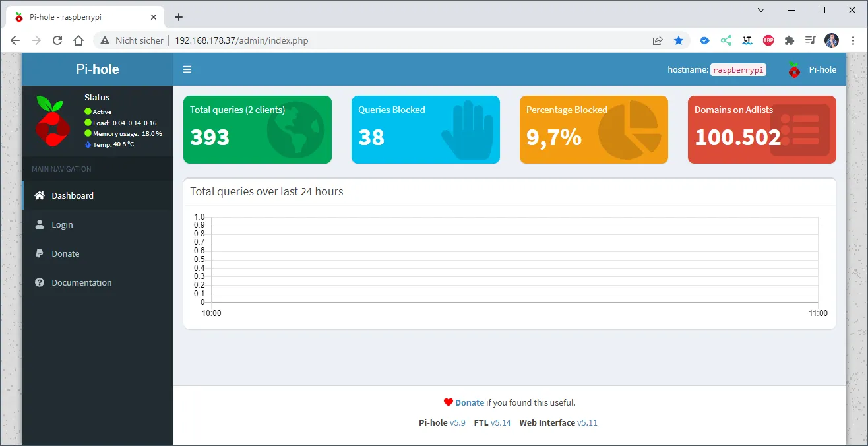
Task: Open Dashboard in the sidebar
Action: tap(73, 195)
